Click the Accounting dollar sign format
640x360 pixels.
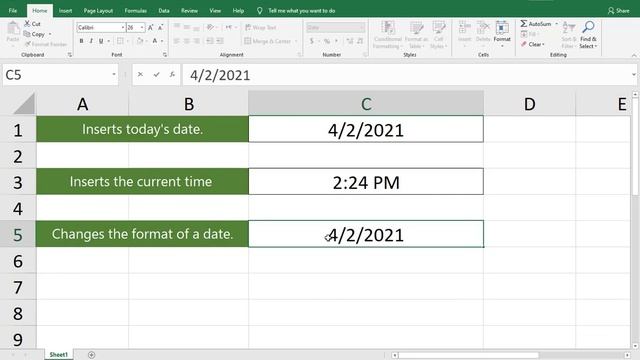click(x=312, y=41)
